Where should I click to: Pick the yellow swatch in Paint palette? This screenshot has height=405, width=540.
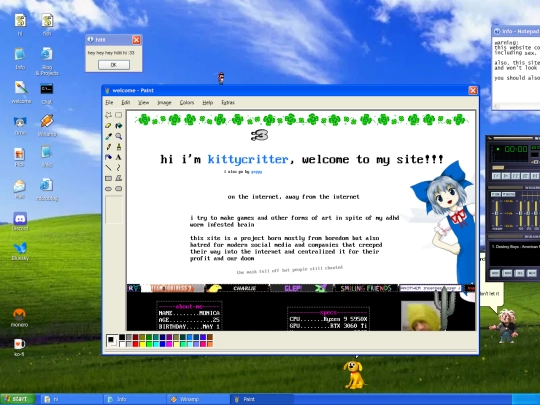click(142, 344)
